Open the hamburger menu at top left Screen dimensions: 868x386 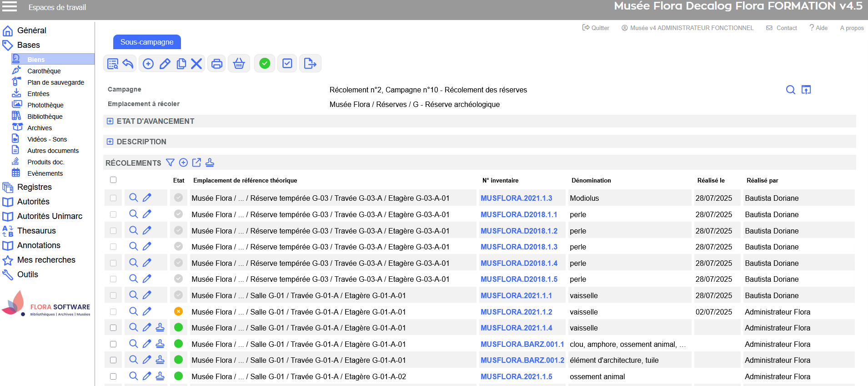click(x=10, y=6)
